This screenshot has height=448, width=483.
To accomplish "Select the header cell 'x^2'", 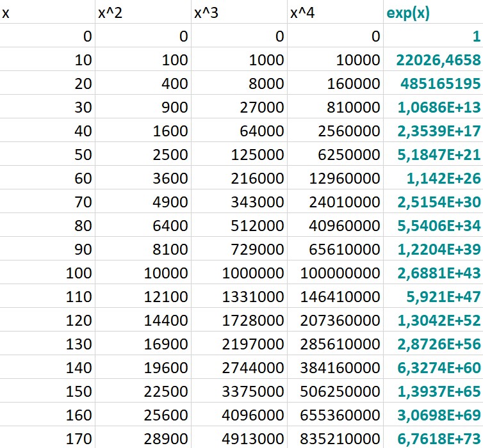I will coord(143,12).
